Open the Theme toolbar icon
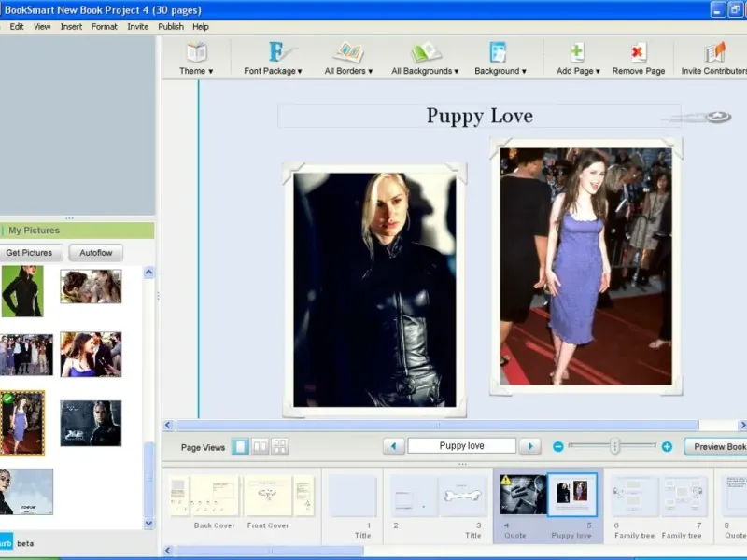The height and width of the screenshot is (560, 747). click(196, 58)
